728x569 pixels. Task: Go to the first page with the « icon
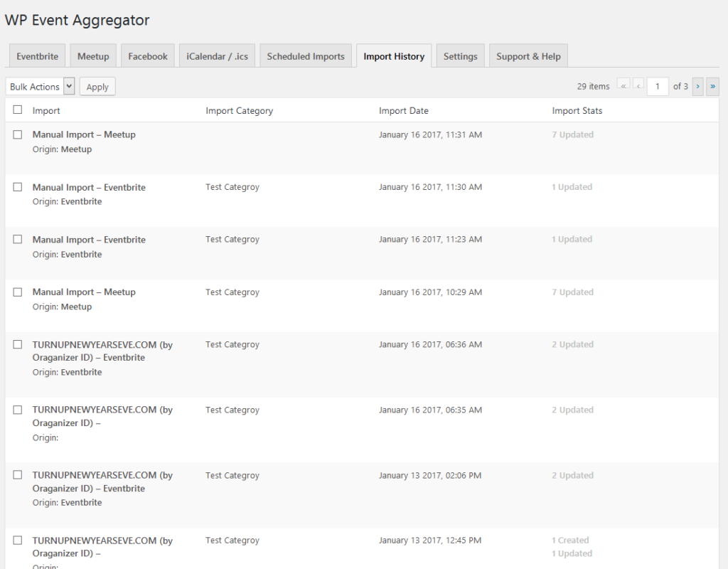click(x=623, y=85)
